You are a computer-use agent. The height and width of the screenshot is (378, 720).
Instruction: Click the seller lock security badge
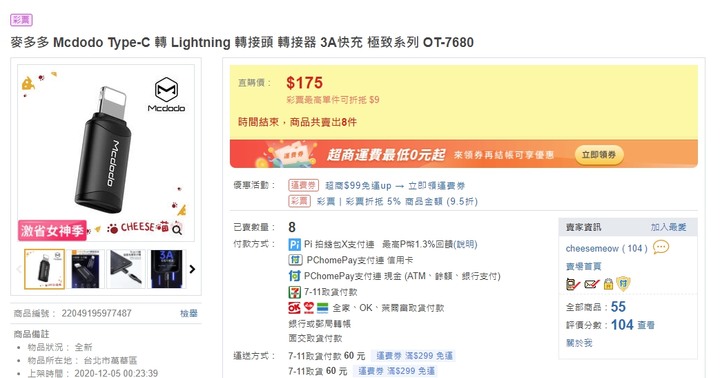pos(608,284)
